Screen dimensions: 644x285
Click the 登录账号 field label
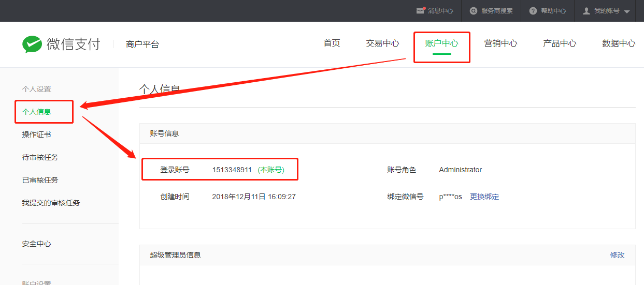coord(175,170)
